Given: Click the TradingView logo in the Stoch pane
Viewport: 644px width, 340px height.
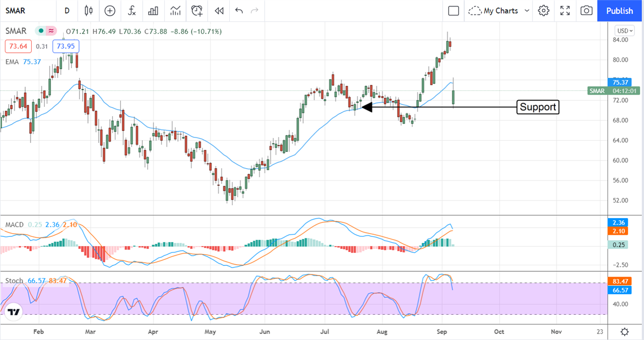Looking at the screenshot, I should click(x=14, y=312).
